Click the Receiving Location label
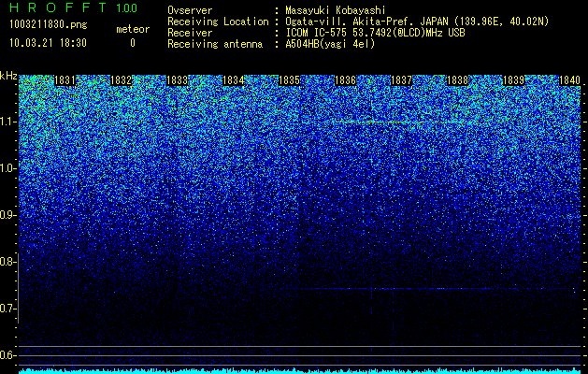The height and width of the screenshot is (374, 588). point(218,22)
